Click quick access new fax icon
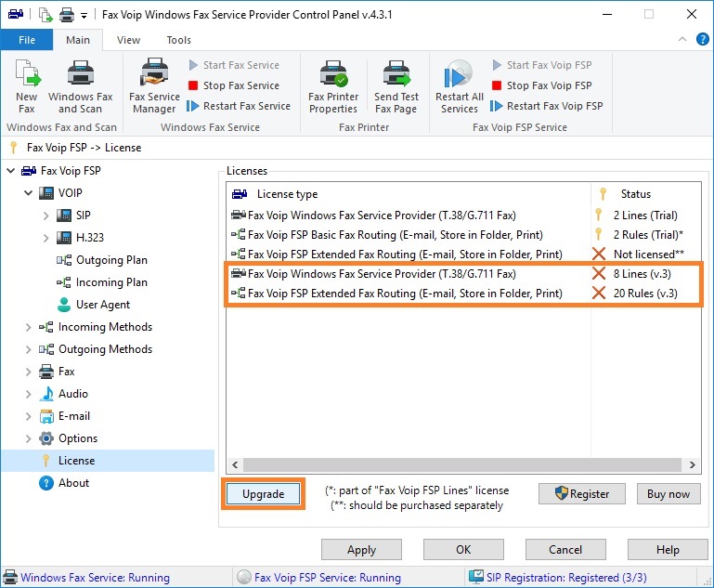The height and width of the screenshot is (588, 714). [x=45, y=15]
